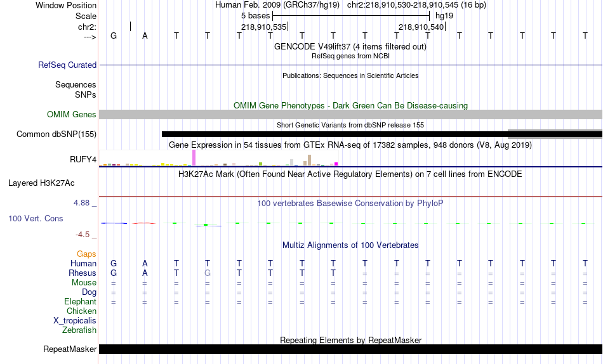Screen dimensions: 603x364
Task: Click the RefSeq Curated track label
Action: click(x=67, y=65)
